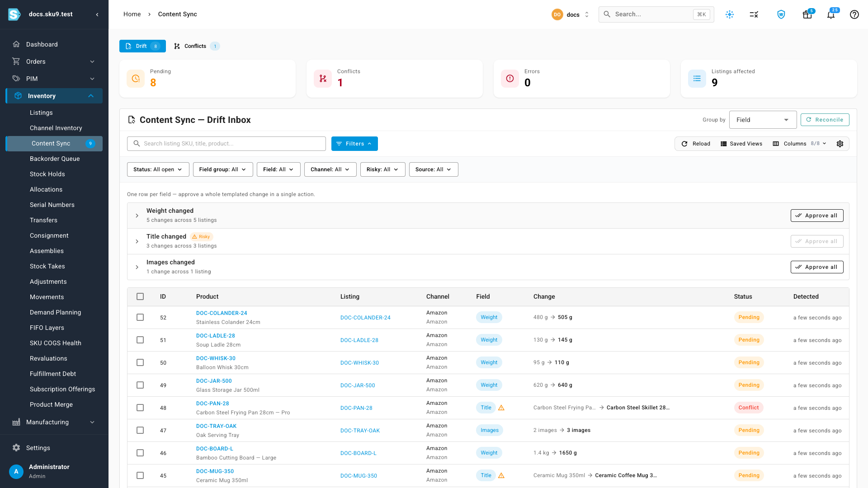The image size is (868, 488).
Task: Check the row for DOC-MUG-350
Action: coord(140,475)
